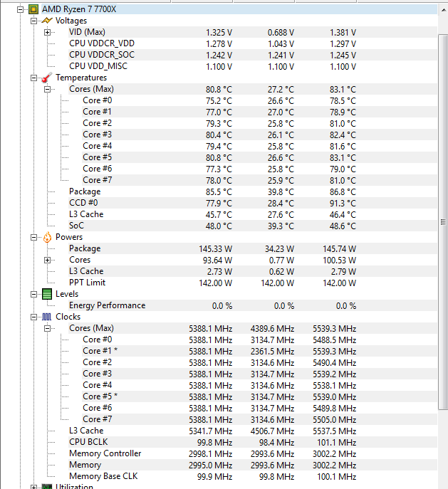Click the 100.53 W cores max value
Viewport: 448px width, 489px height.
(x=339, y=261)
